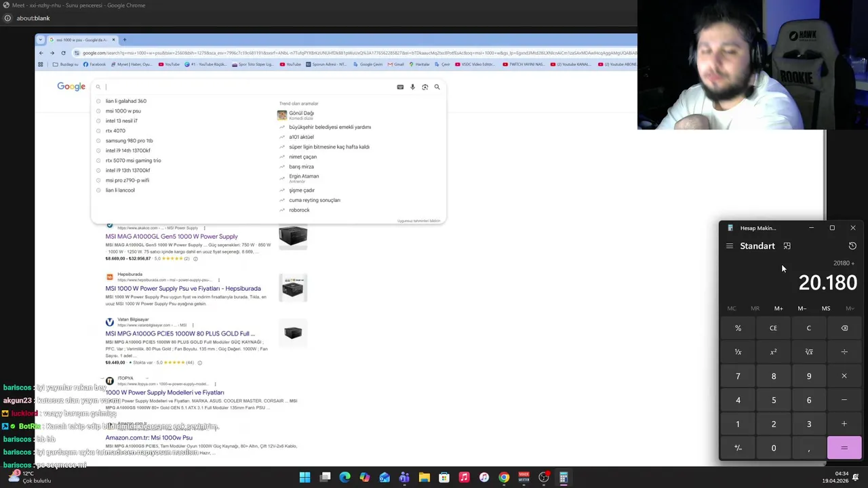Open the Apps grid in bookmarks bar
The height and width of the screenshot is (488, 868).
tap(41, 64)
